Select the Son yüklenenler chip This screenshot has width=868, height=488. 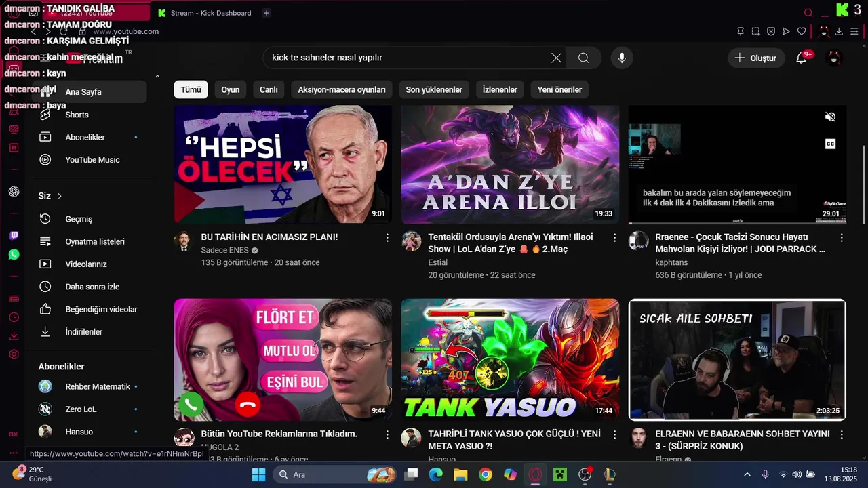[x=434, y=89]
